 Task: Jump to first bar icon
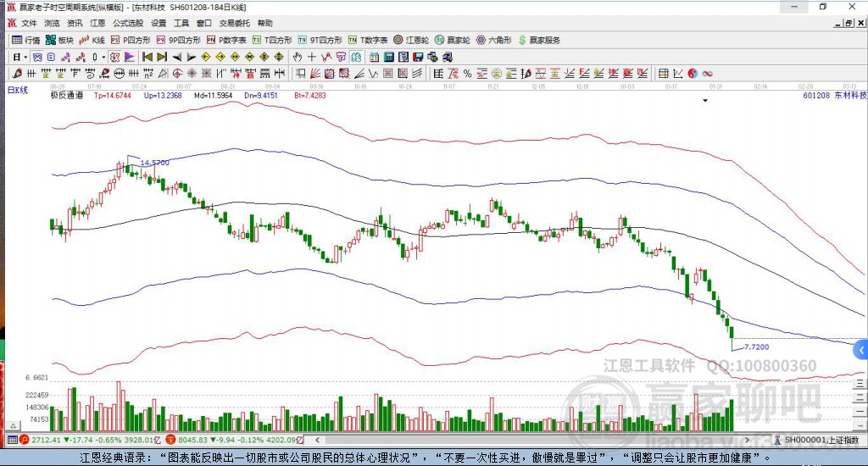(147, 57)
